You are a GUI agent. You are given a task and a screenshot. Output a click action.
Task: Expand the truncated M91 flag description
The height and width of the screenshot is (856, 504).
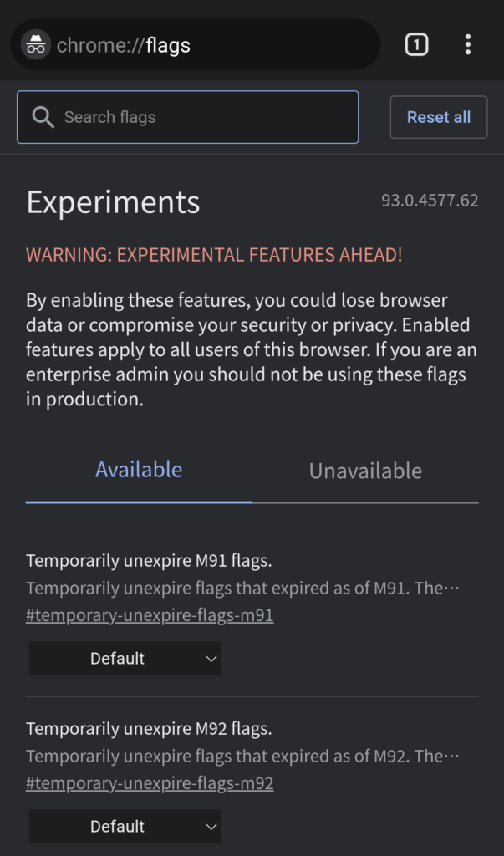click(x=242, y=588)
